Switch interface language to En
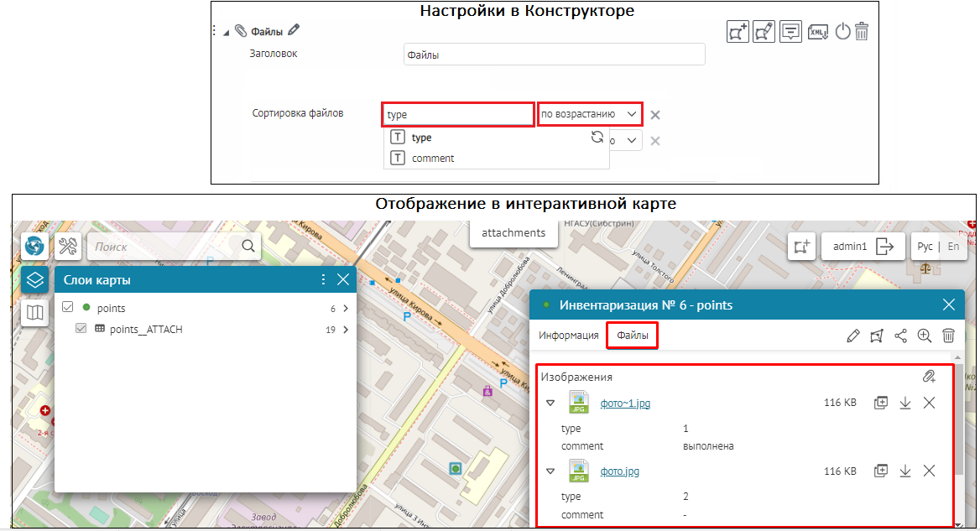The width and height of the screenshot is (980, 531). (x=953, y=247)
